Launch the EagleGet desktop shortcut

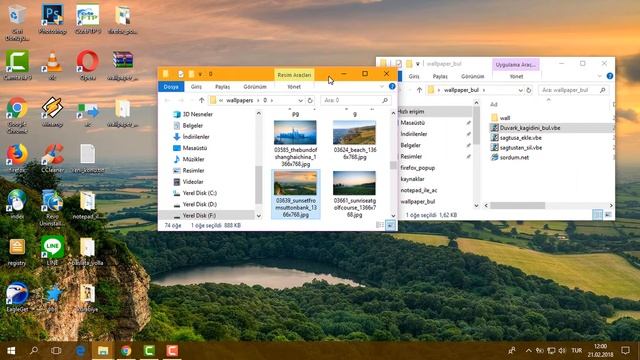(17, 297)
